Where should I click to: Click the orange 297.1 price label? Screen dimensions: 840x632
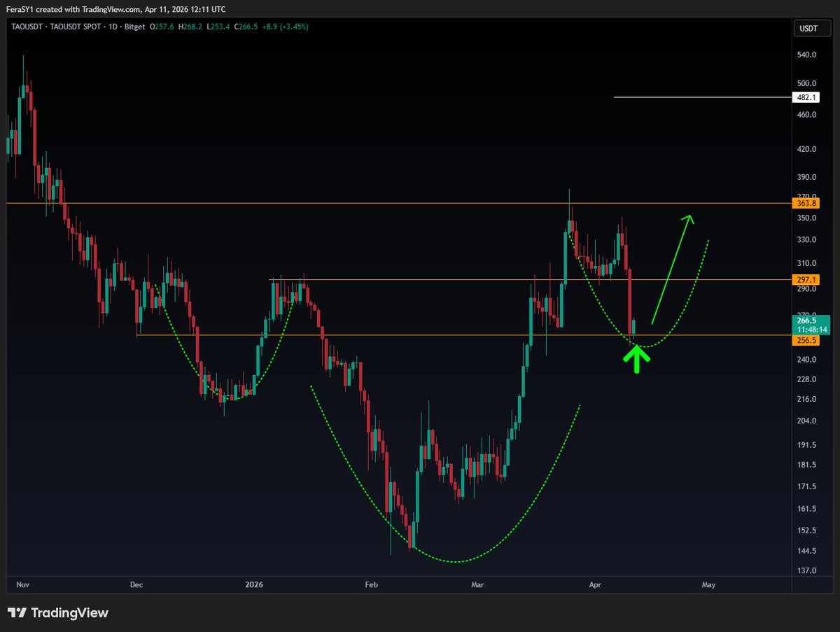[806, 279]
